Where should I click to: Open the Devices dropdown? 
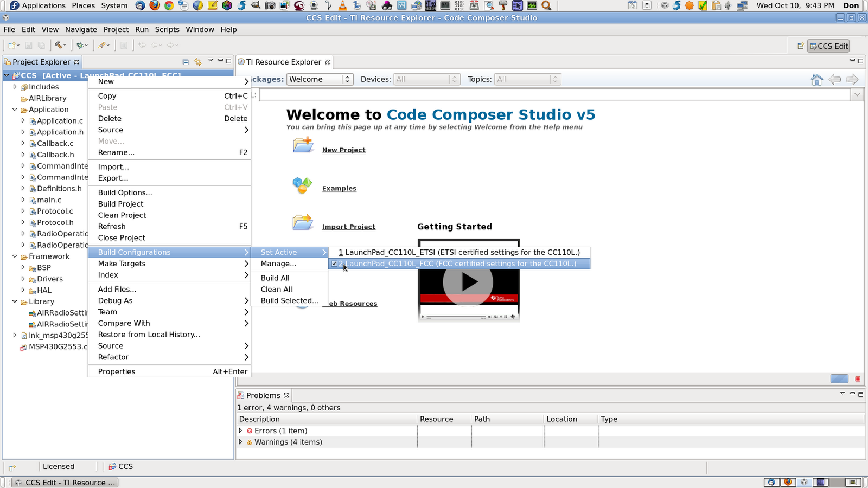click(x=427, y=79)
